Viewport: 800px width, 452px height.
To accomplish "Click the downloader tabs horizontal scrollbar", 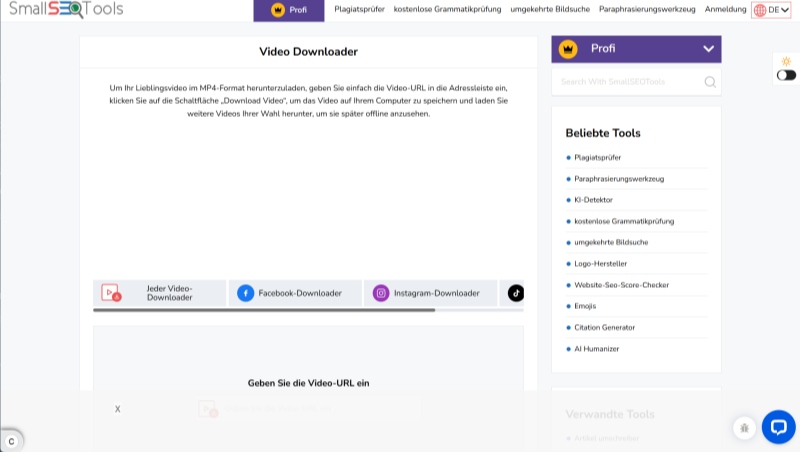I will (264, 310).
